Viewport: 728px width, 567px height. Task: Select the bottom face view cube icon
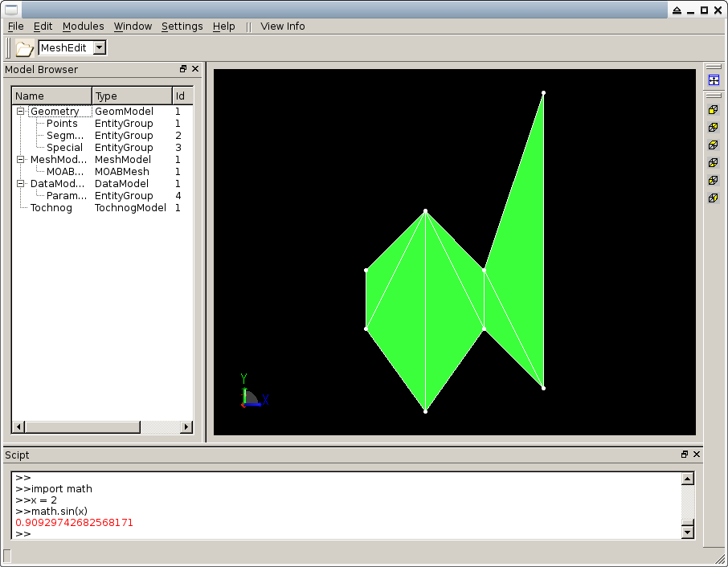click(x=713, y=163)
